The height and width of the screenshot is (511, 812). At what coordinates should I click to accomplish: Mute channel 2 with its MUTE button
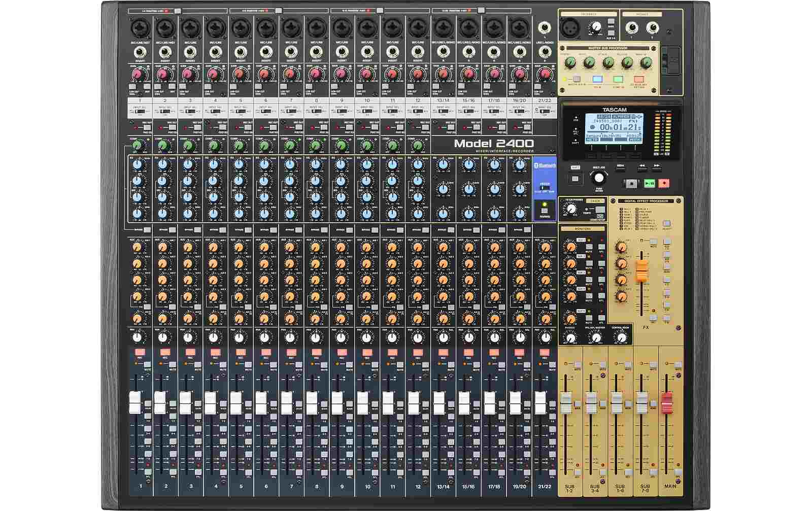click(x=173, y=365)
